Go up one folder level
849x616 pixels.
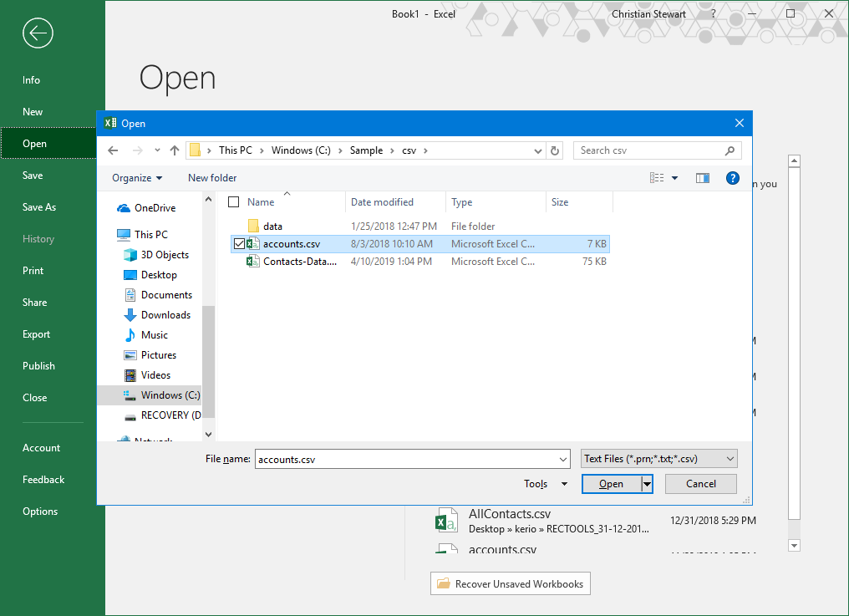click(175, 150)
